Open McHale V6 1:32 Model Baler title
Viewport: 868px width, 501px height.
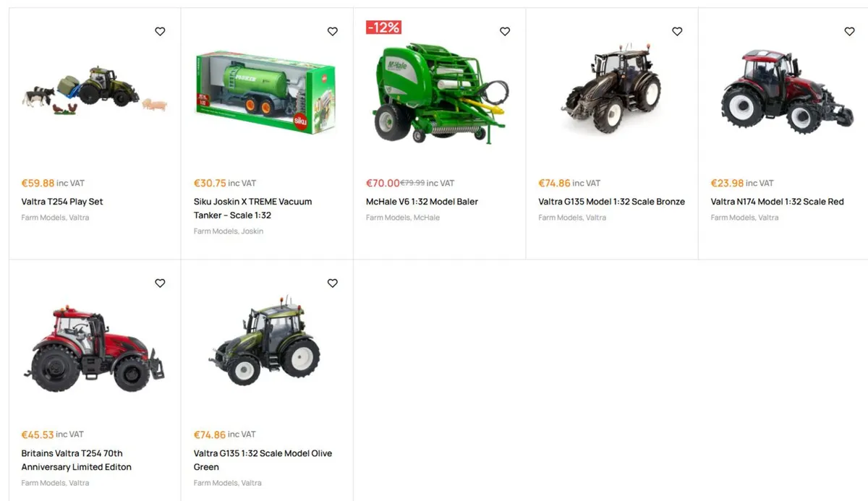[x=422, y=202]
